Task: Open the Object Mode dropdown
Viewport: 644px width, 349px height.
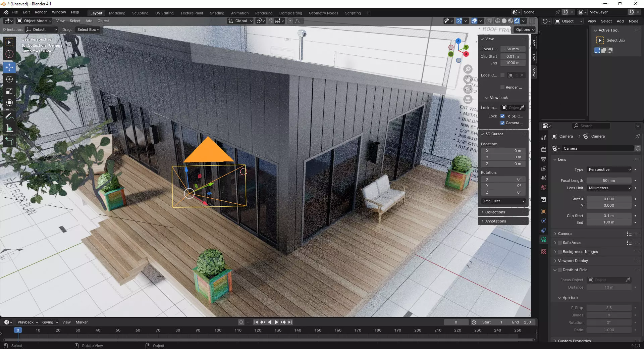Action: (x=34, y=21)
